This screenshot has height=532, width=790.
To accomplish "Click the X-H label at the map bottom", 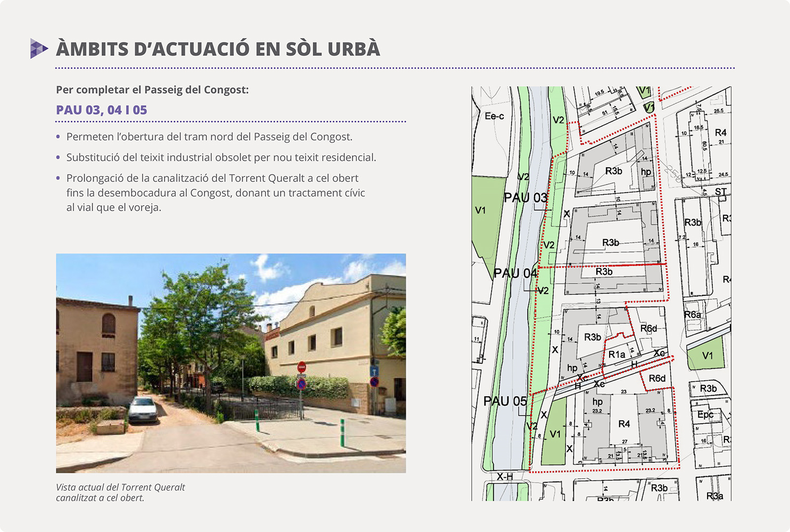I will tap(504, 477).
